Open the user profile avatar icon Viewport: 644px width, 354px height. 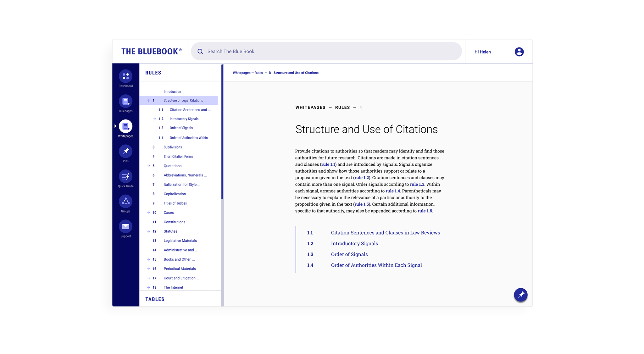pyautogui.click(x=519, y=52)
